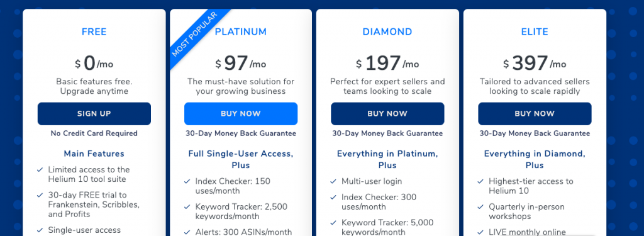This screenshot has height=236, width=644.
Task: Click the FREE plan title
Action: point(94,31)
